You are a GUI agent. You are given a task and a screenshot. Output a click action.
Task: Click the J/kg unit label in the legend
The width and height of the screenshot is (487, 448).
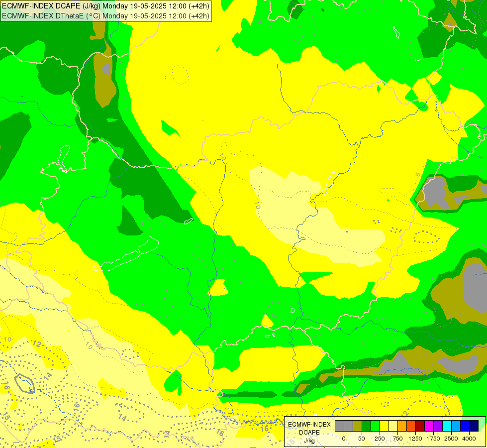(x=309, y=441)
